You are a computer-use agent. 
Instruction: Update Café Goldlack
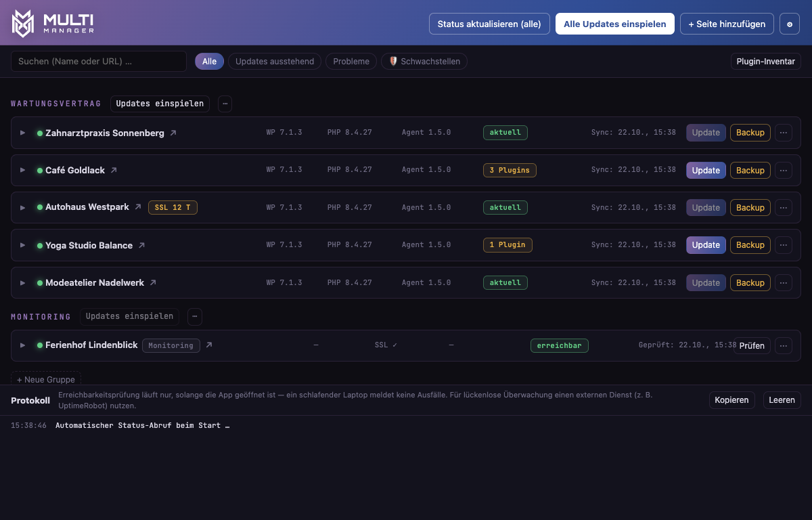(706, 171)
